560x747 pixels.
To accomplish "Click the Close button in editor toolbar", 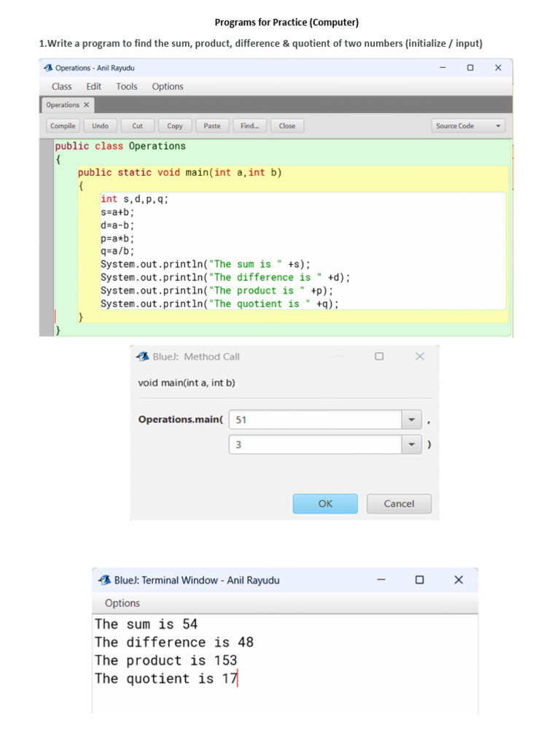I will click(x=287, y=125).
